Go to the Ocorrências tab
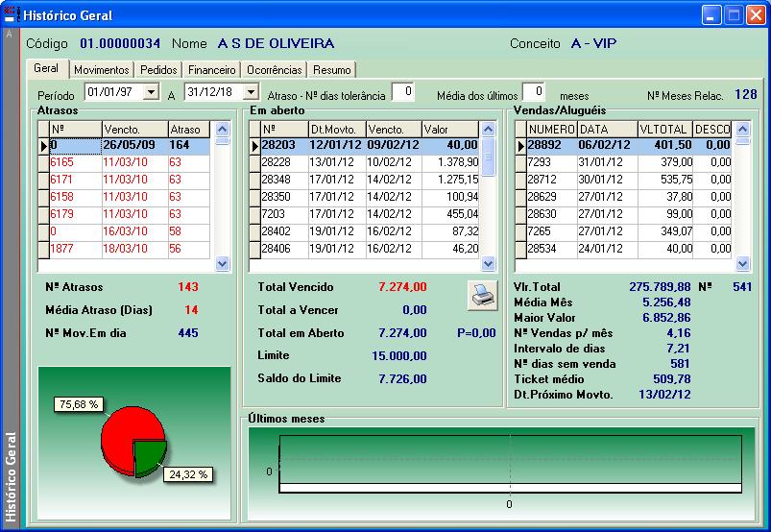Screen dimensions: 771x532 (275, 70)
